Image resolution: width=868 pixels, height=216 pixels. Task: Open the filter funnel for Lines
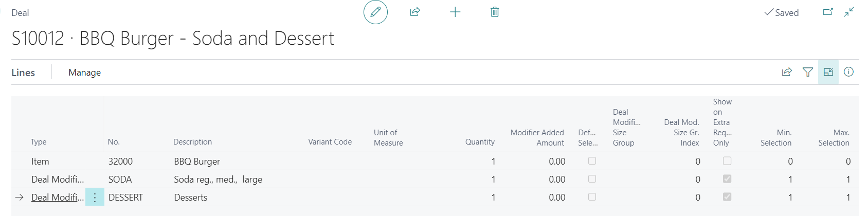808,72
